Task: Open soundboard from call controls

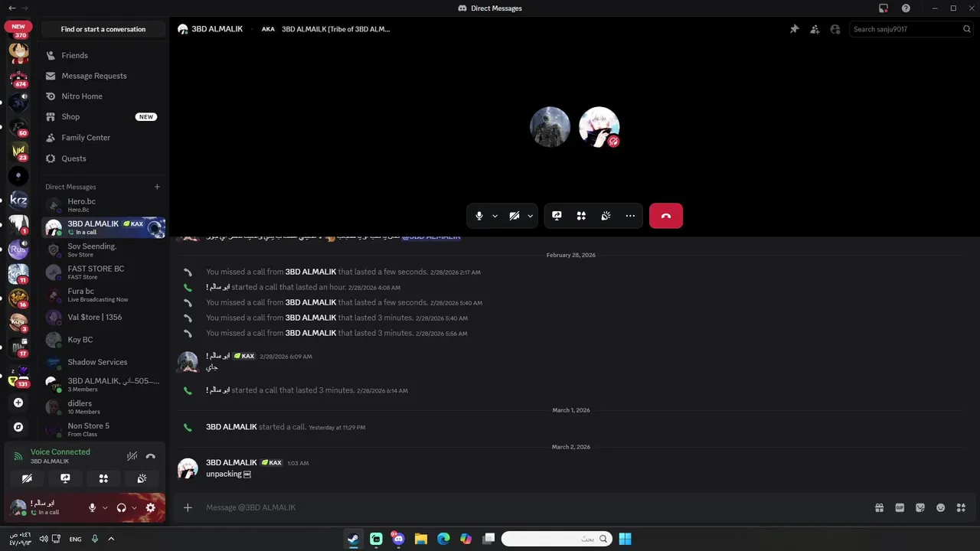Action: (606, 216)
